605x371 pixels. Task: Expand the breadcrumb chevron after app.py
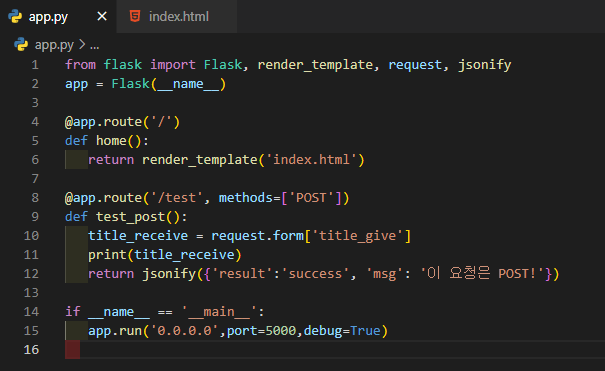point(82,45)
